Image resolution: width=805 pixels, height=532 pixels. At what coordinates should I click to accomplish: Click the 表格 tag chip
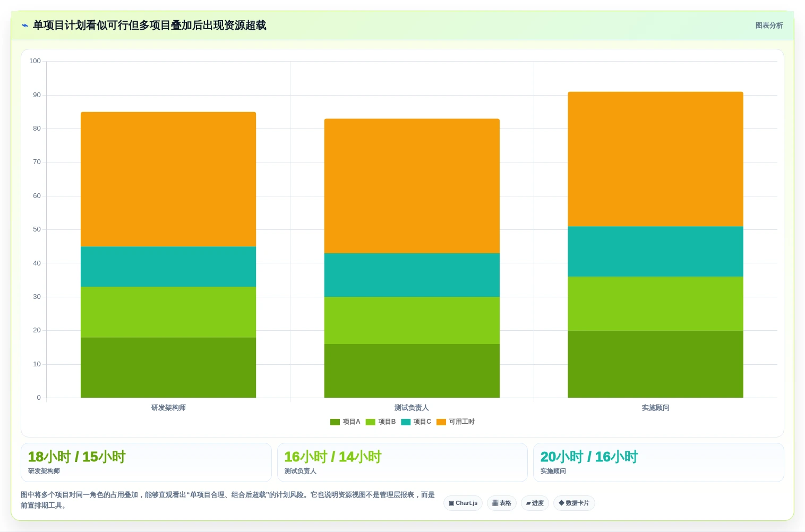click(502, 503)
